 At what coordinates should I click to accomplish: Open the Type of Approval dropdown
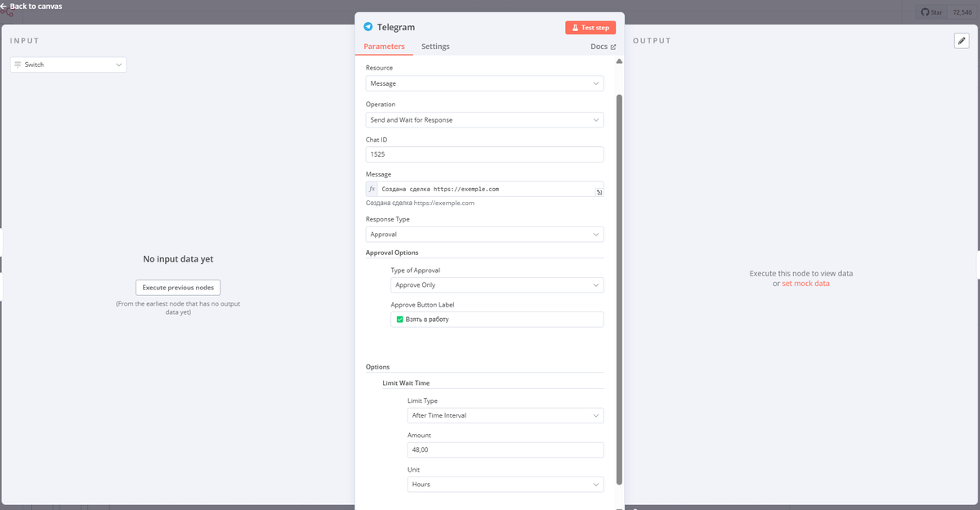coord(497,285)
